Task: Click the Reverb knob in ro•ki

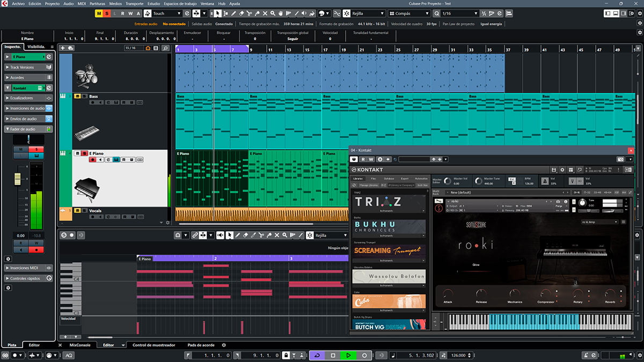Action: (x=610, y=294)
